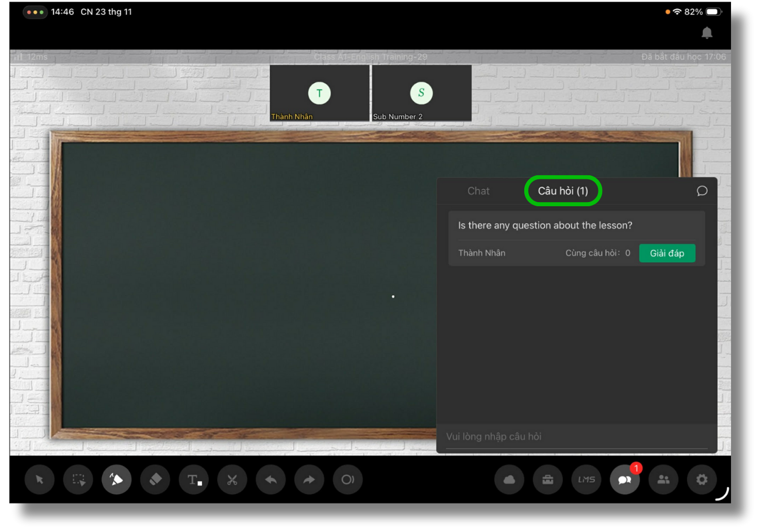Viewport: 765px width, 532px height.
Task: Switch to the Chat tab
Action: coord(478,191)
